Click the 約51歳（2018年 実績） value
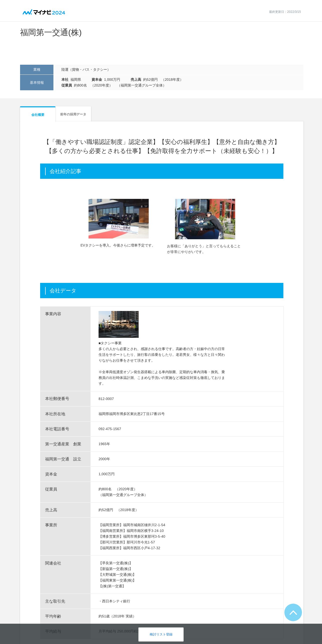Image resolution: width=322 pixels, height=644 pixels. pos(117,616)
